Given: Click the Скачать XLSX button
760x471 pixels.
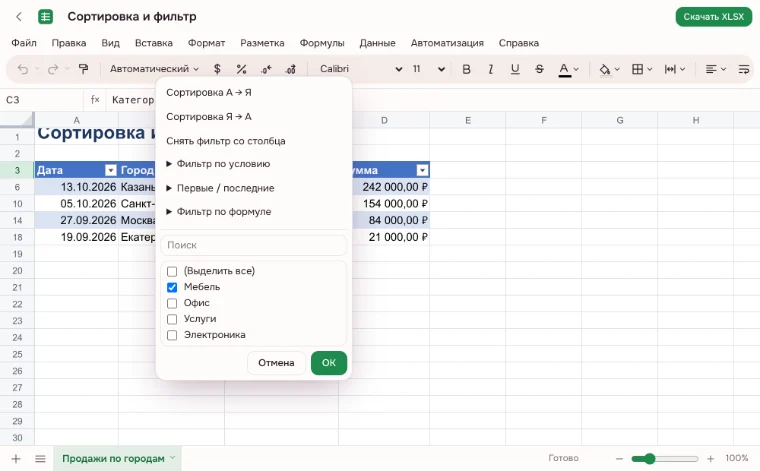Looking at the screenshot, I should point(713,17).
